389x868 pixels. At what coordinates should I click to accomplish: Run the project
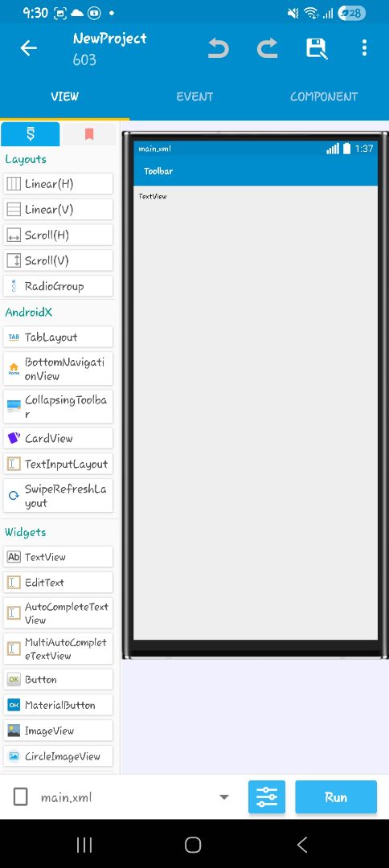click(x=336, y=797)
